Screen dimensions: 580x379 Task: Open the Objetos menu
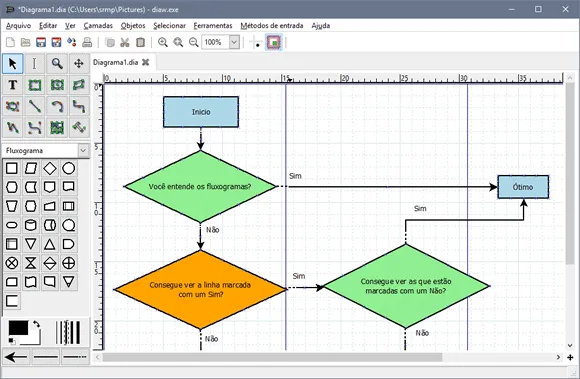pos(133,26)
